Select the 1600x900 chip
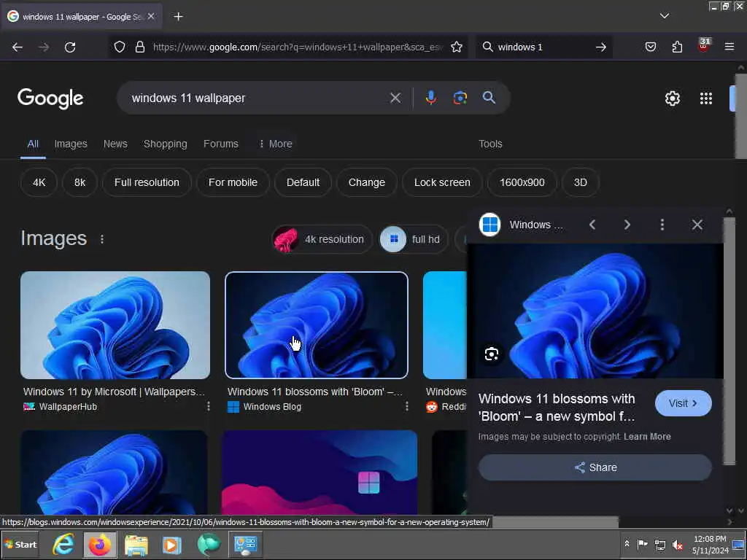This screenshot has width=747, height=560. [x=522, y=182]
